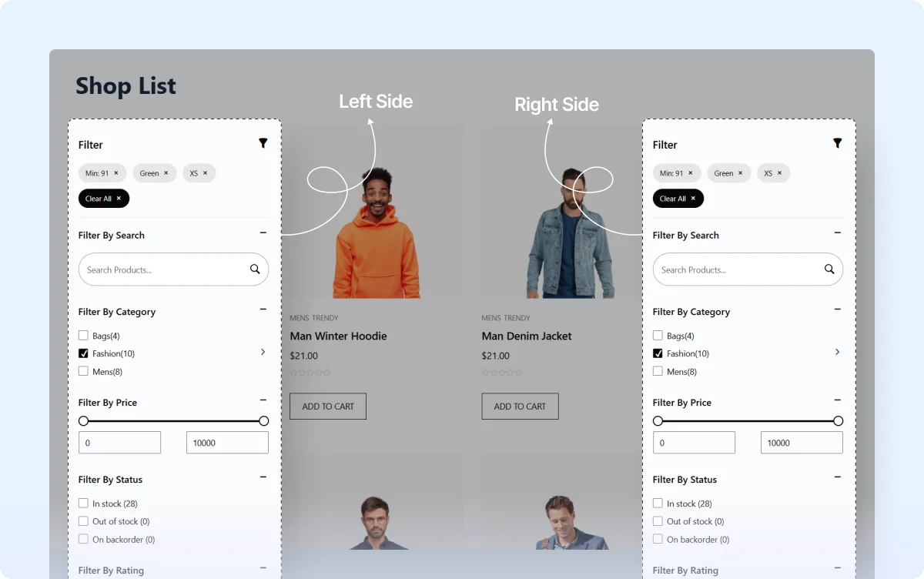Click search magnifier icon in left panel

255,269
